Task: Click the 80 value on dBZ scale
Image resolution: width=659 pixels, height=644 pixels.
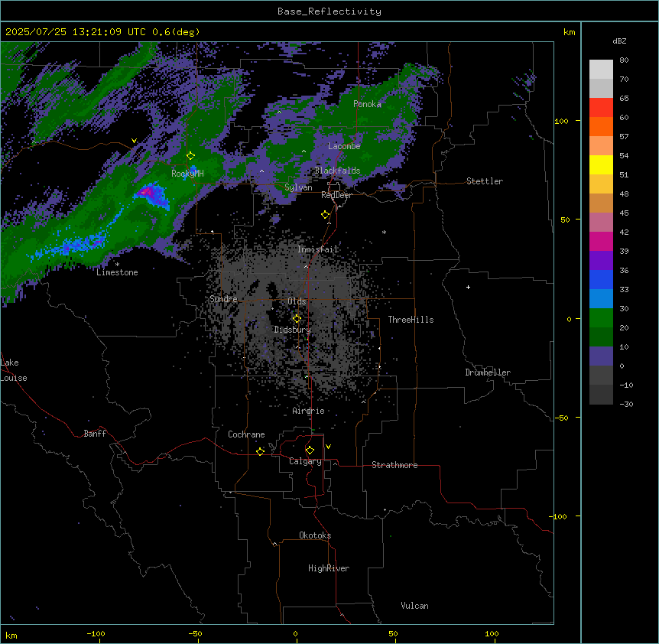Action: [624, 60]
